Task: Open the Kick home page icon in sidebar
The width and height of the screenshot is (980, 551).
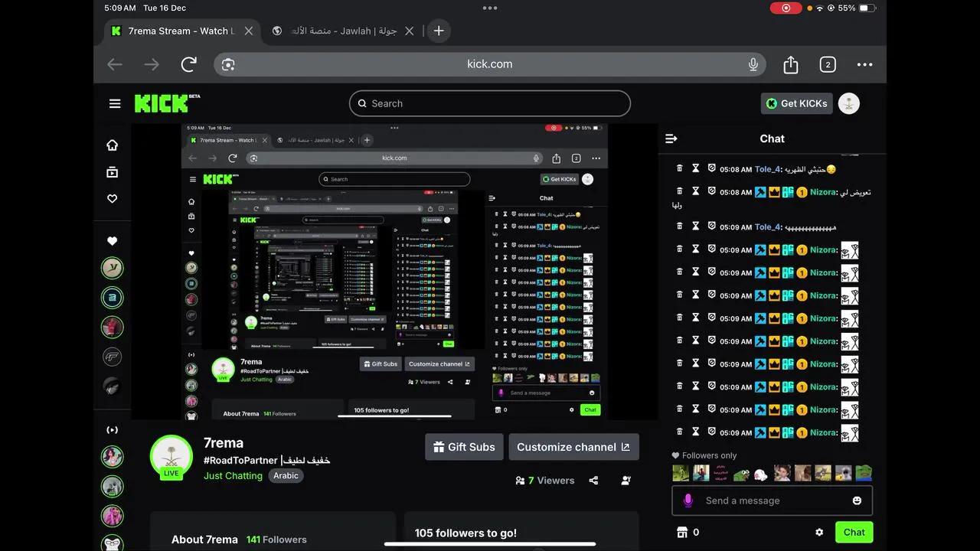Action: [113, 145]
